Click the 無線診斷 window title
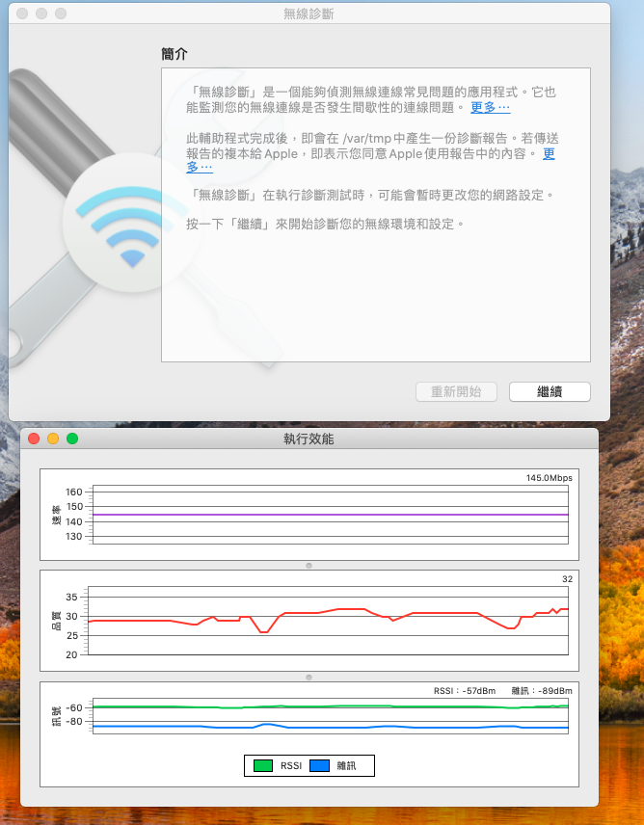This screenshot has width=644, height=825. (309, 13)
